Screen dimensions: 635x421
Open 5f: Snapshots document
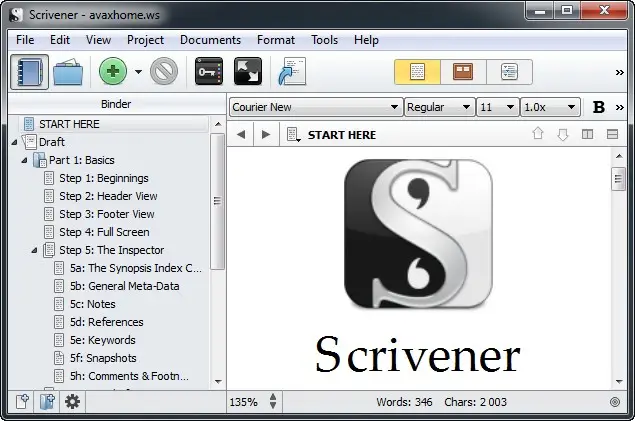pos(103,358)
